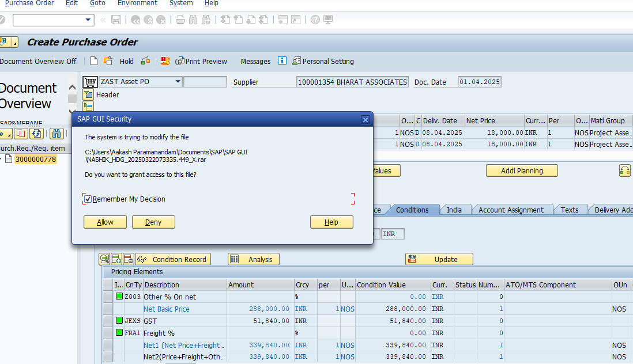Image resolution: width=633 pixels, height=364 pixels.
Task: Switch to the Account Assignment tab
Action: [x=511, y=210]
